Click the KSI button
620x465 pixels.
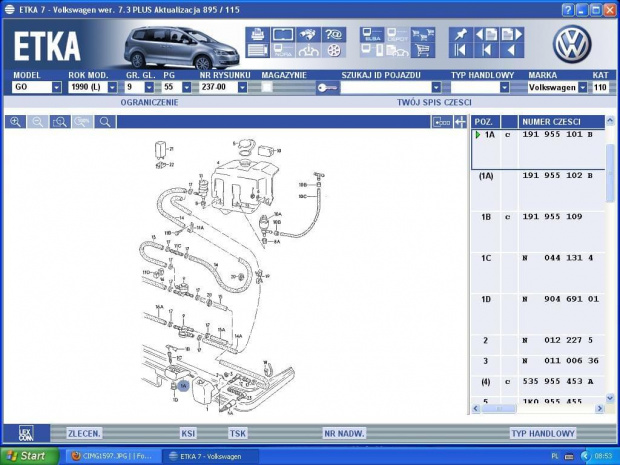(x=188, y=433)
